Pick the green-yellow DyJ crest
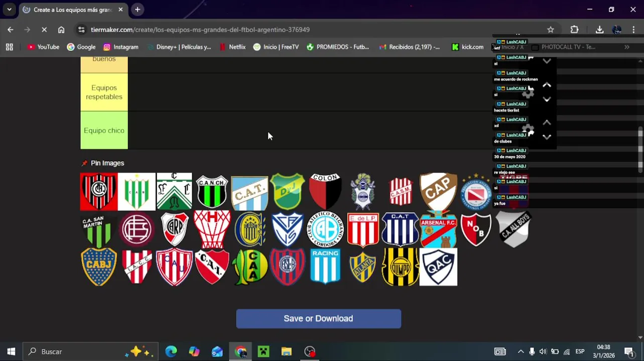644x361 pixels. [x=287, y=192]
